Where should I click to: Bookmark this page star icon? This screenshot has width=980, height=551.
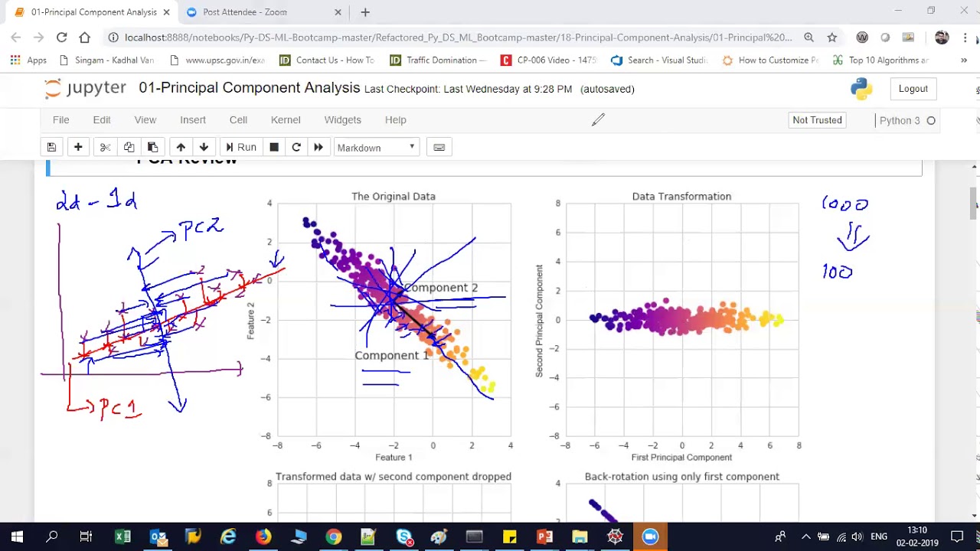tap(832, 37)
